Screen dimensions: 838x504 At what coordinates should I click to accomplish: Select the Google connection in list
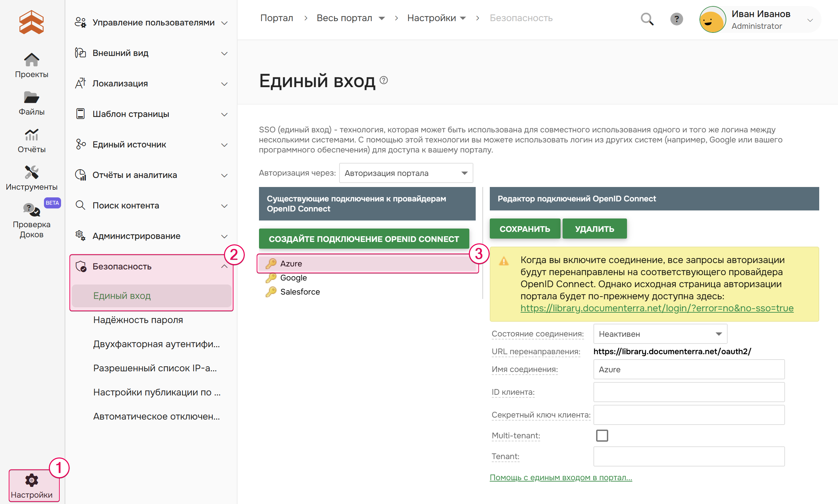click(294, 278)
